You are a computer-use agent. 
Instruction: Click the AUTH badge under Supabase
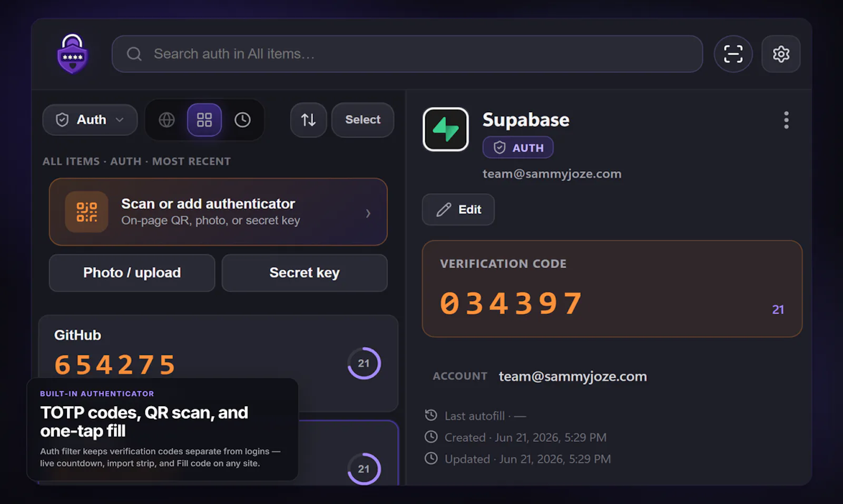[518, 147]
